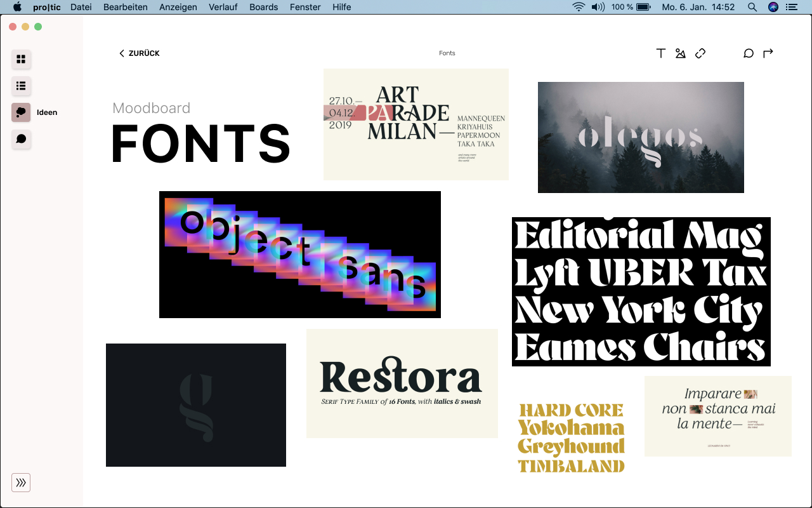Click the Wi-Fi status icon

coord(579,7)
